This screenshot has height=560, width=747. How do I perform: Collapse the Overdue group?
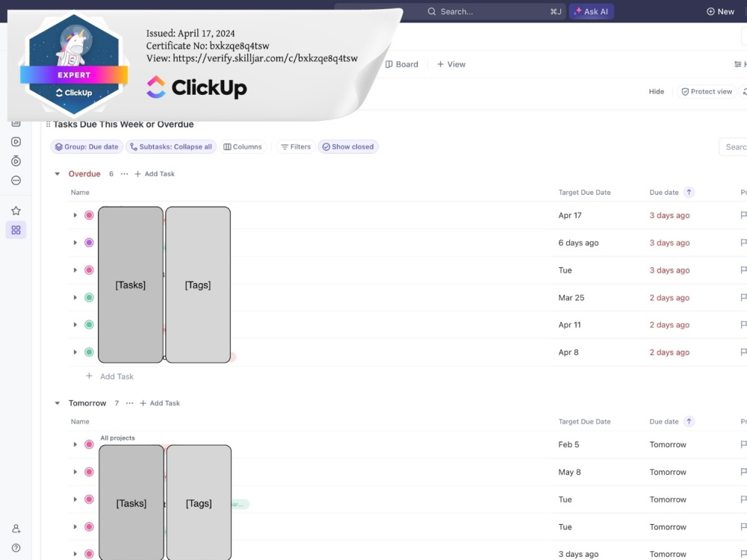tap(58, 173)
